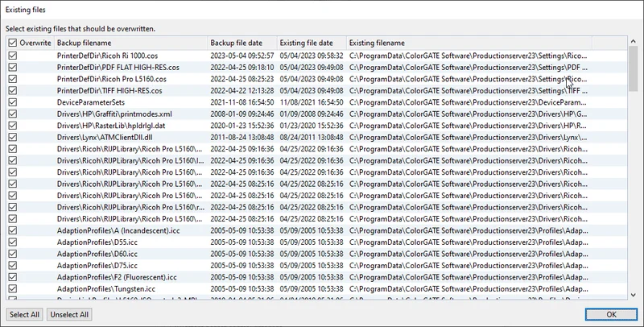This screenshot has width=644, height=327.
Task: Sort by Backup filename column header
Action: pos(129,42)
